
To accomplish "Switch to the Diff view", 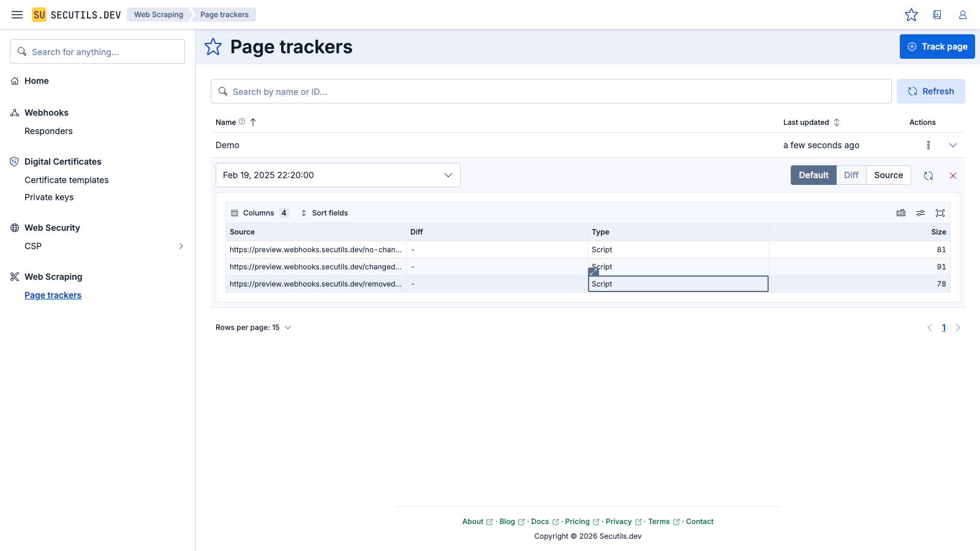I will (x=851, y=175).
